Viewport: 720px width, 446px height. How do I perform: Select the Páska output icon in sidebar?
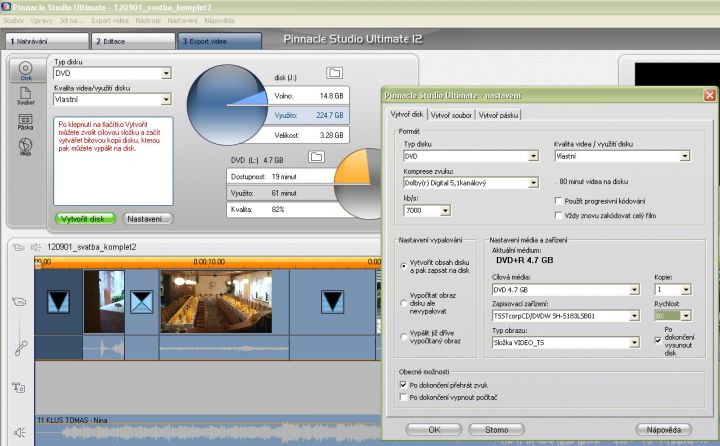26,122
